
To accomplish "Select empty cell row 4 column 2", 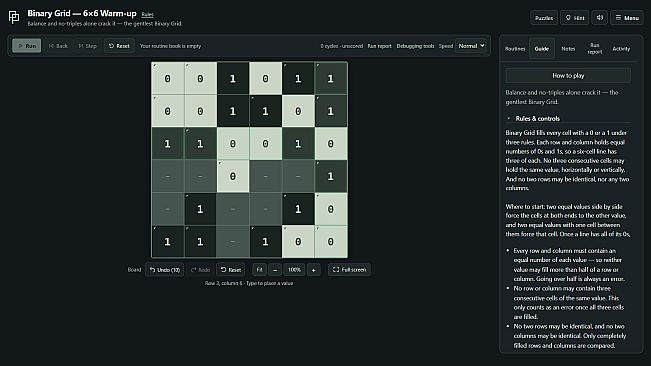I will point(200,176).
